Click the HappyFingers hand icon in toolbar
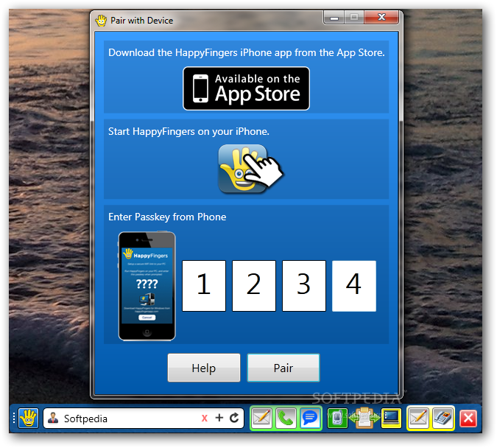 tap(29, 418)
